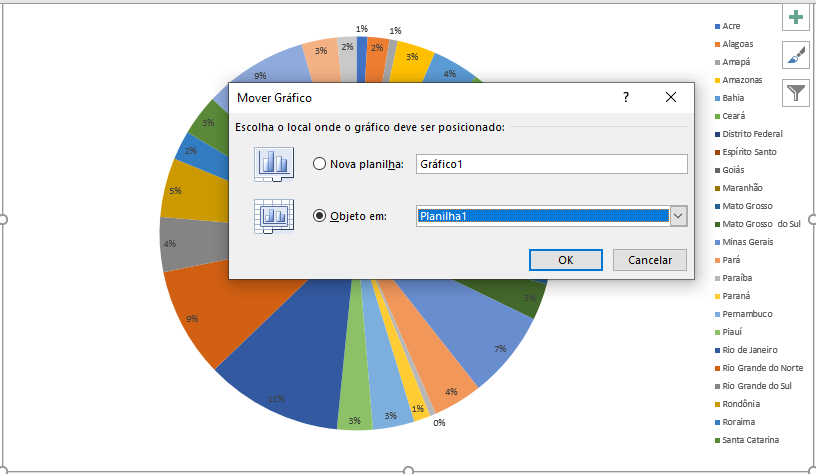Expand the Objeto em dropdown arrow
The width and height of the screenshot is (816, 474).
pos(678,216)
